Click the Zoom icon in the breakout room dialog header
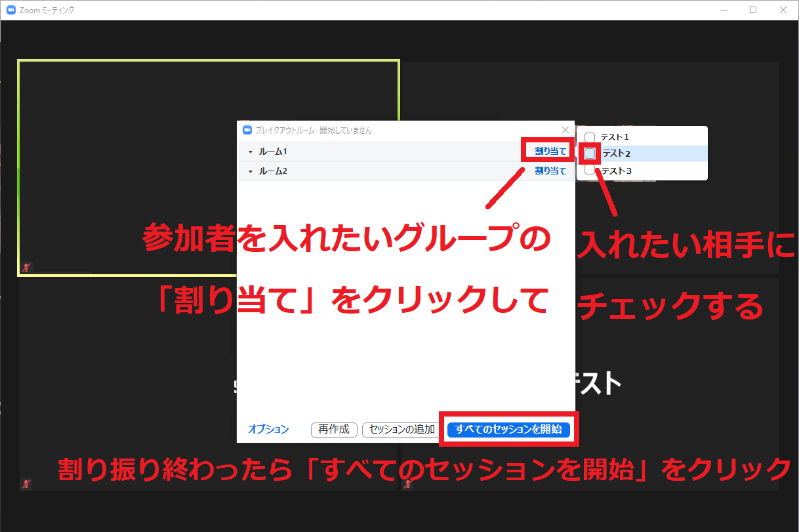Screen dimensions: 799x532 (x=247, y=130)
